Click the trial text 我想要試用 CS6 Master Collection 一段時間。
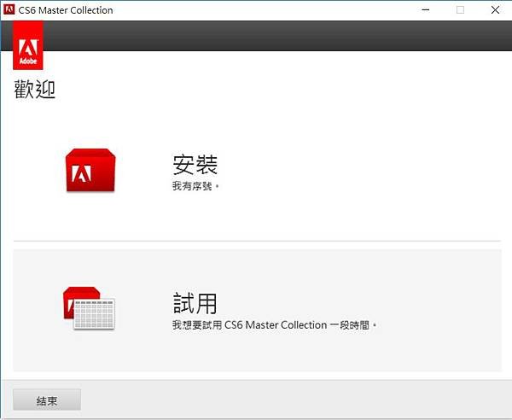This screenshot has width=512, height=420. pos(275,325)
